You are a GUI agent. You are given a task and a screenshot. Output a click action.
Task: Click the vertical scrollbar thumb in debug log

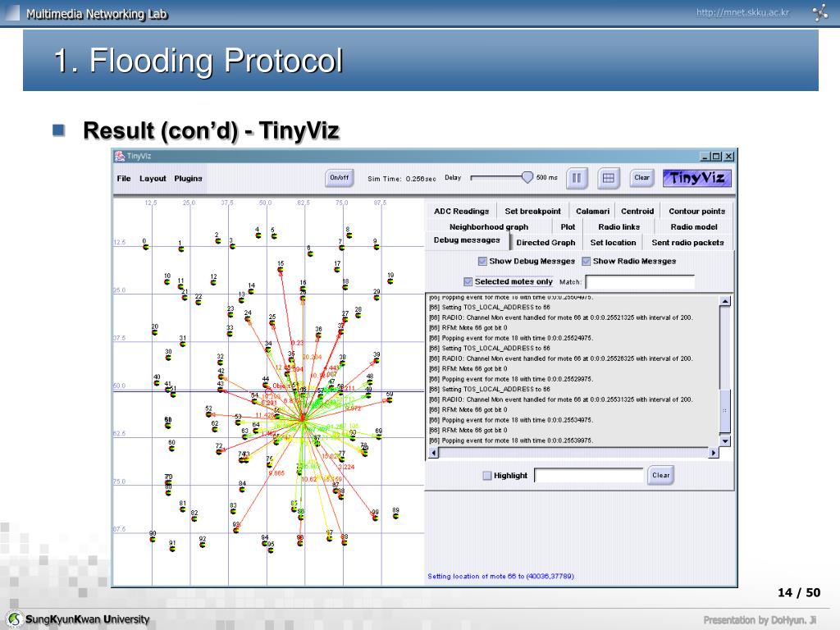click(725, 411)
